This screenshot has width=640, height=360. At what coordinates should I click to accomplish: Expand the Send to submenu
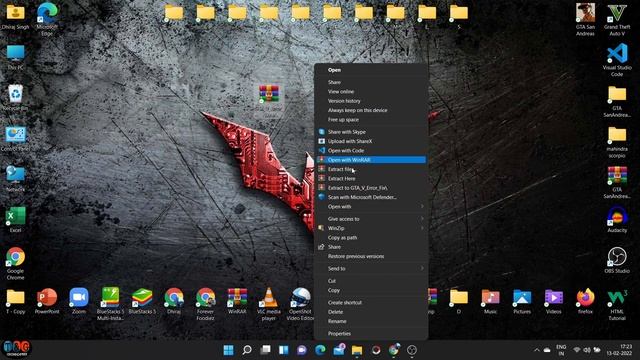tap(371, 269)
